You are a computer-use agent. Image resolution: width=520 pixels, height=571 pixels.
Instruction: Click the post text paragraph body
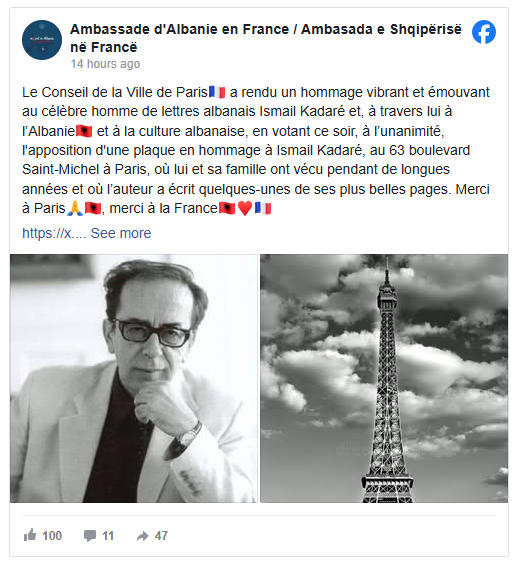(256, 150)
